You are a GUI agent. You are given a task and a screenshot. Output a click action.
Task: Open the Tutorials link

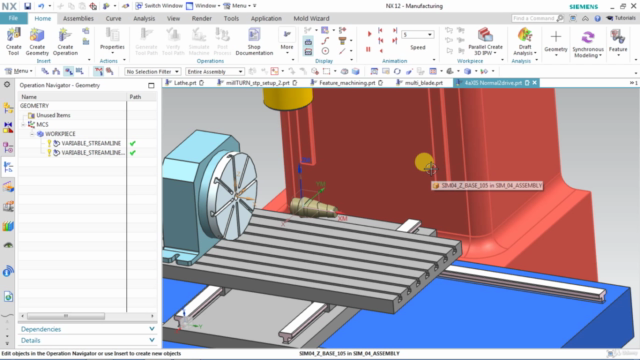621,18
